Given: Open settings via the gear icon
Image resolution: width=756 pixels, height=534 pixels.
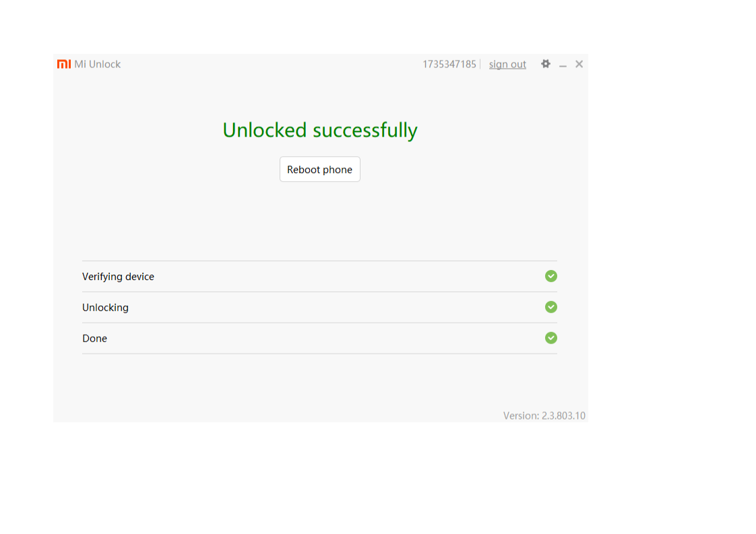Looking at the screenshot, I should (x=546, y=64).
